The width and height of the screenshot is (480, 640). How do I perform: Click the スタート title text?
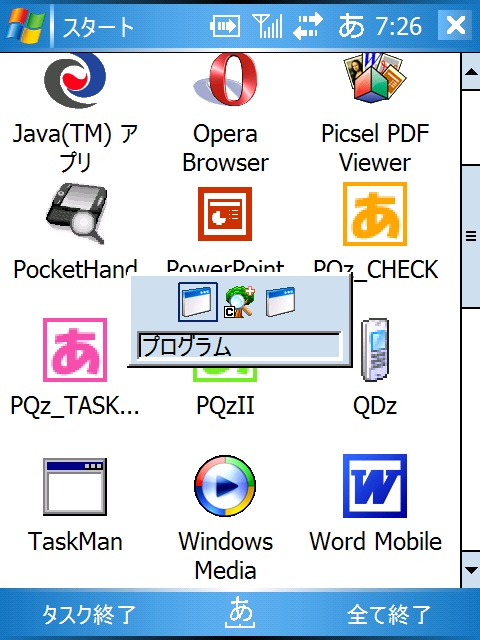[98, 27]
